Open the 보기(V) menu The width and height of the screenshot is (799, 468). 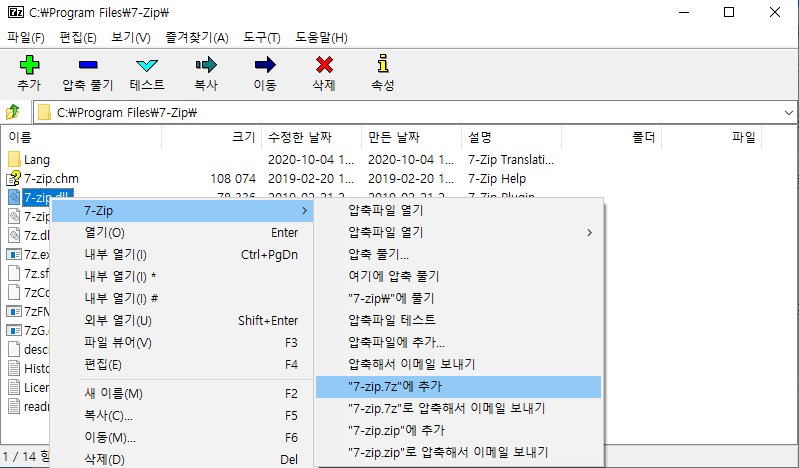(130, 37)
